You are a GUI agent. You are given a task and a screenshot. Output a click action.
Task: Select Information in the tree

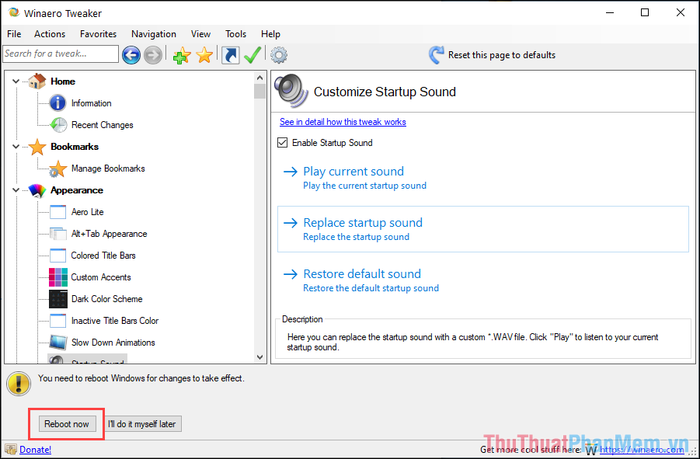[91, 103]
